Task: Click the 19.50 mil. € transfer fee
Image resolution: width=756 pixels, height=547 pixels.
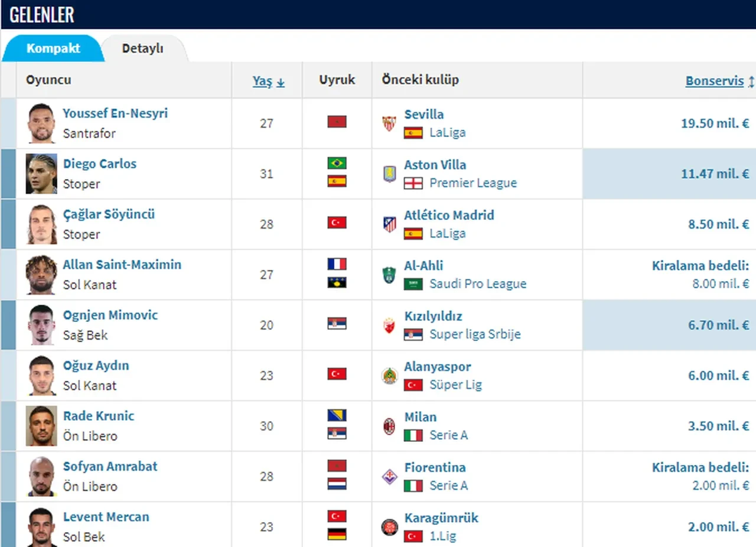Action: point(715,123)
